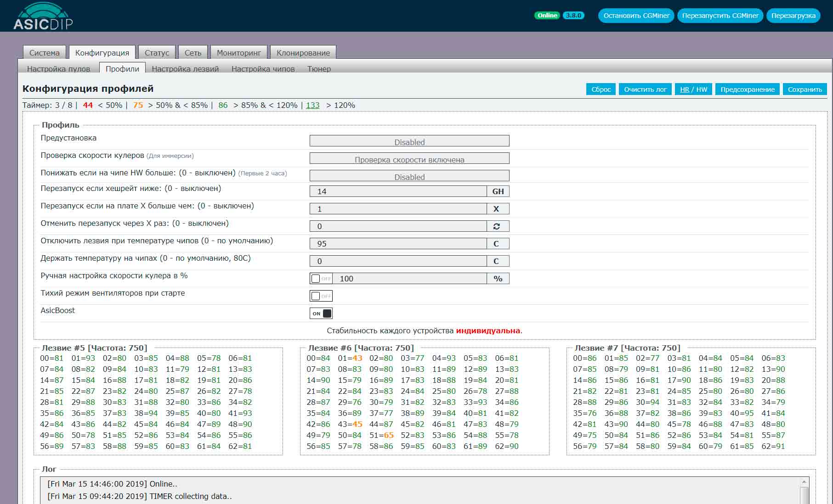
Task: Open Настройка лезвий subtab
Action: (x=185, y=69)
